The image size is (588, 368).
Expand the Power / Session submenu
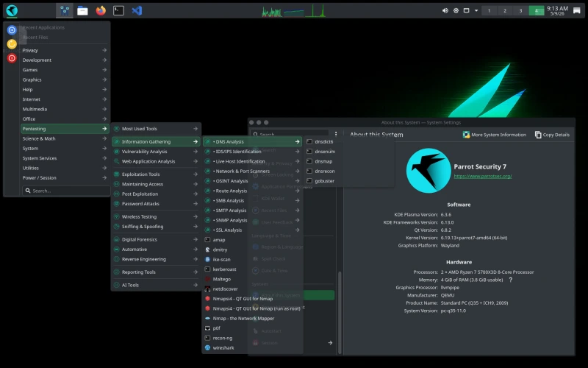pos(65,177)
